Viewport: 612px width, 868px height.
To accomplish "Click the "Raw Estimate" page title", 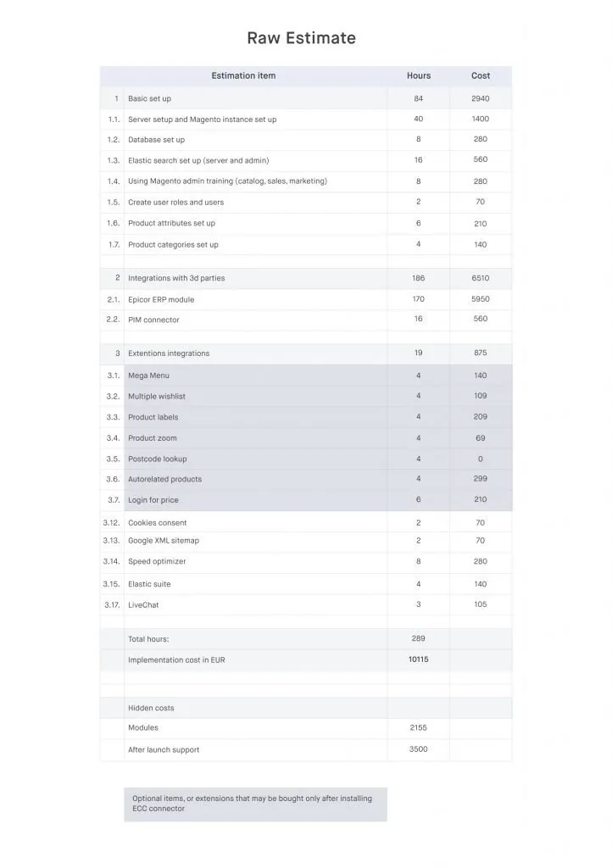I will coord(301,38).
